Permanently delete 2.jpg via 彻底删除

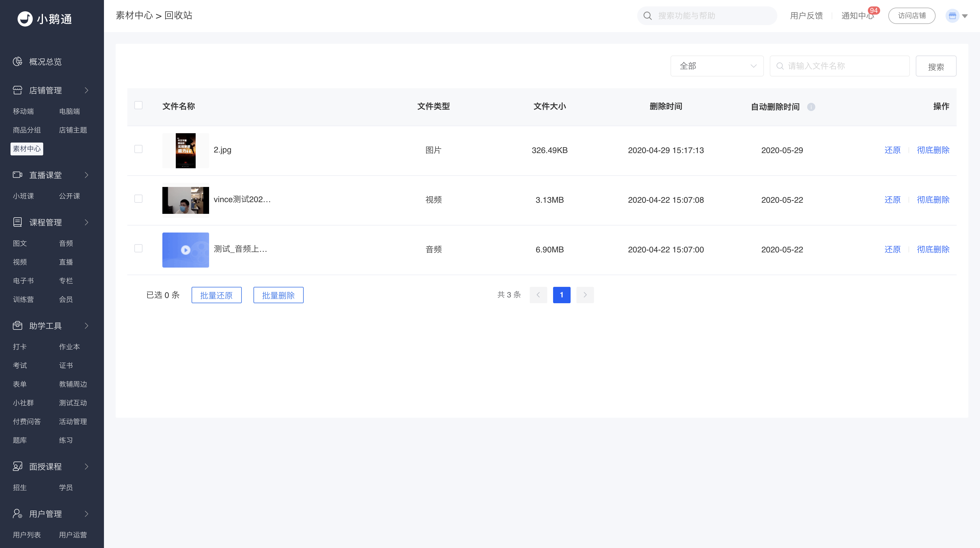tap(933, 150)
